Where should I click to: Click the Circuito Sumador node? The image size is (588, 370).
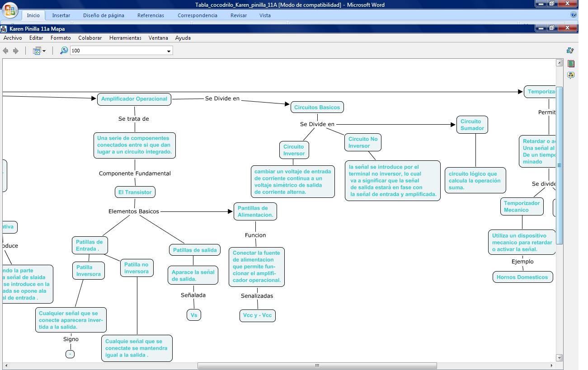(472, 124)
